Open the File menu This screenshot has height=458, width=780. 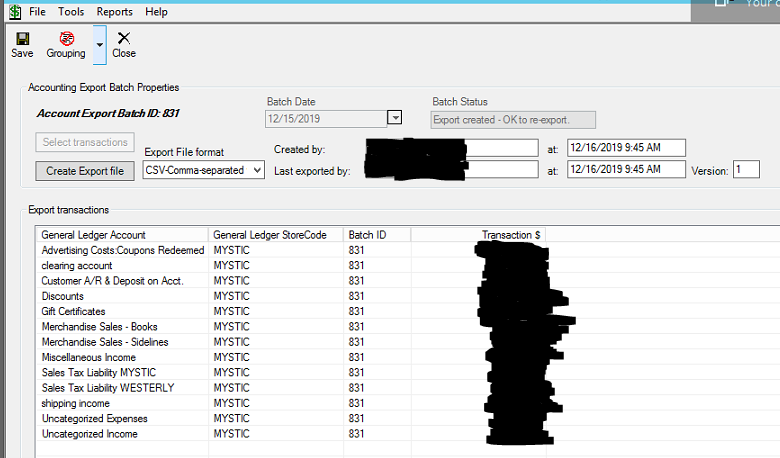tap(37, 11)
